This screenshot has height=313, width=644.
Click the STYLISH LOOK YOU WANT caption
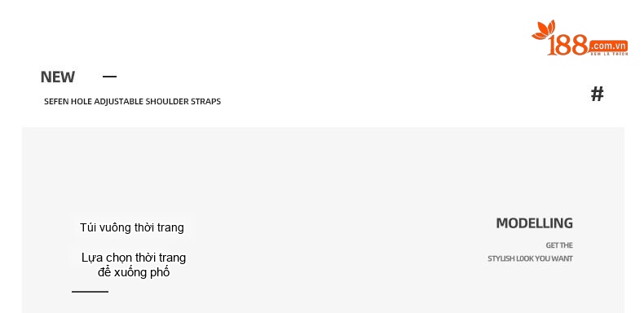pos(530,258)
